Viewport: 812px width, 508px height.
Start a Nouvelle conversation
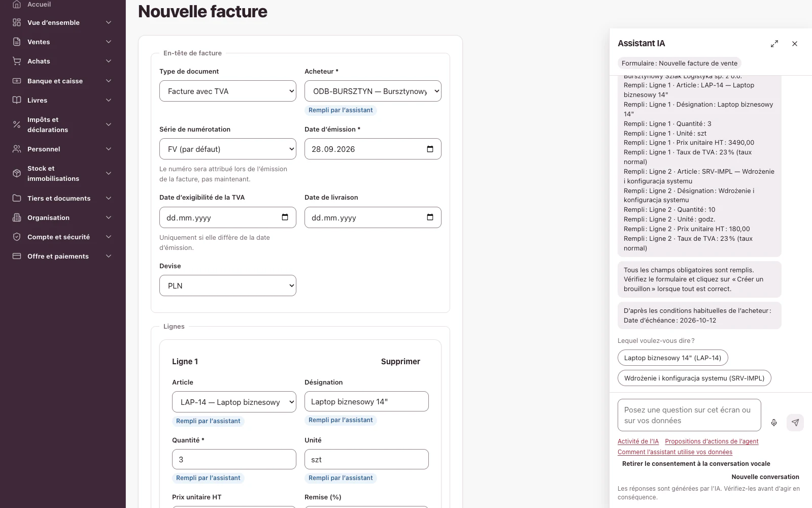tap(765, 477)
